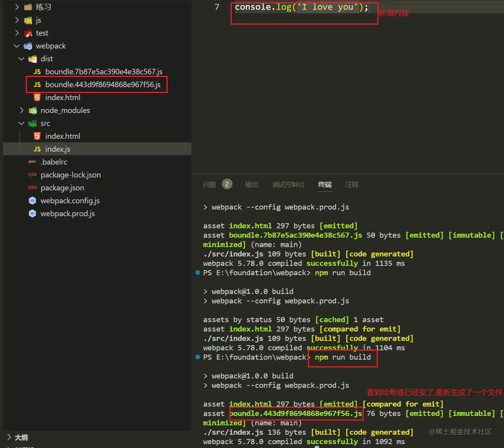Click the .babelrc file icon

click(x=32, y=162)
